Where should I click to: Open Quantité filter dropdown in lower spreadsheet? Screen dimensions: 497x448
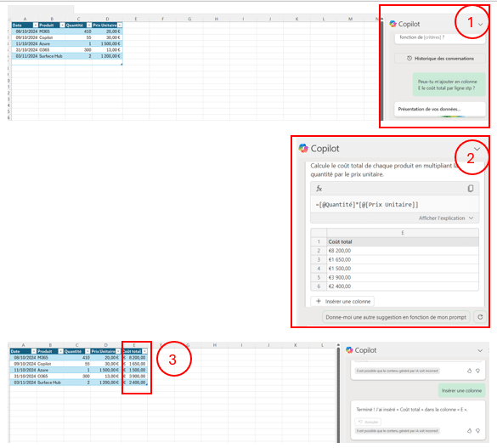(88, 351)
